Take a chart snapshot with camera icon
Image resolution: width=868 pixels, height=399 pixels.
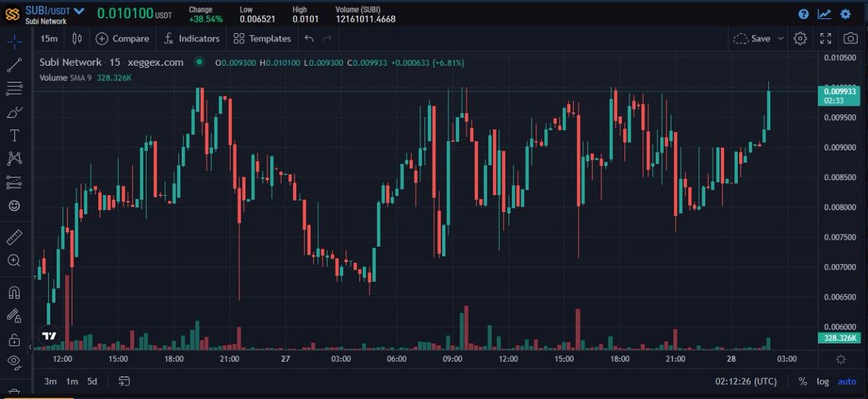tap(850, 38)
